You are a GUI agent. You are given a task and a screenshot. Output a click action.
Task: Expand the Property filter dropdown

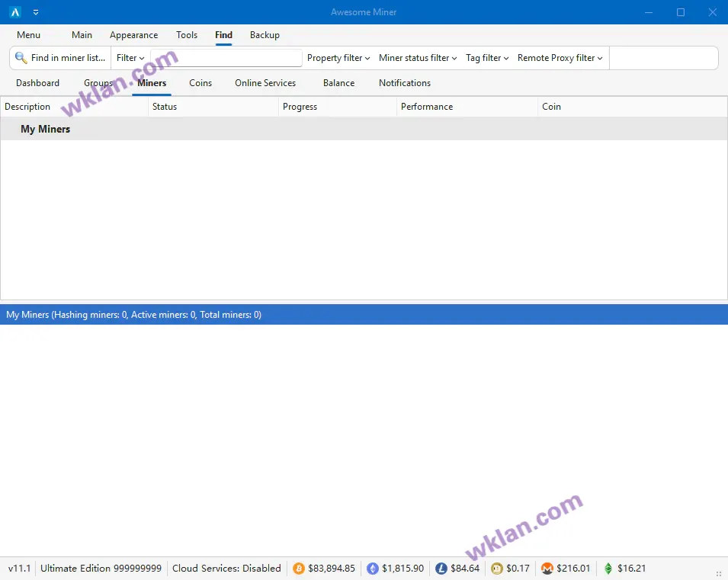[x=338, y=58]
